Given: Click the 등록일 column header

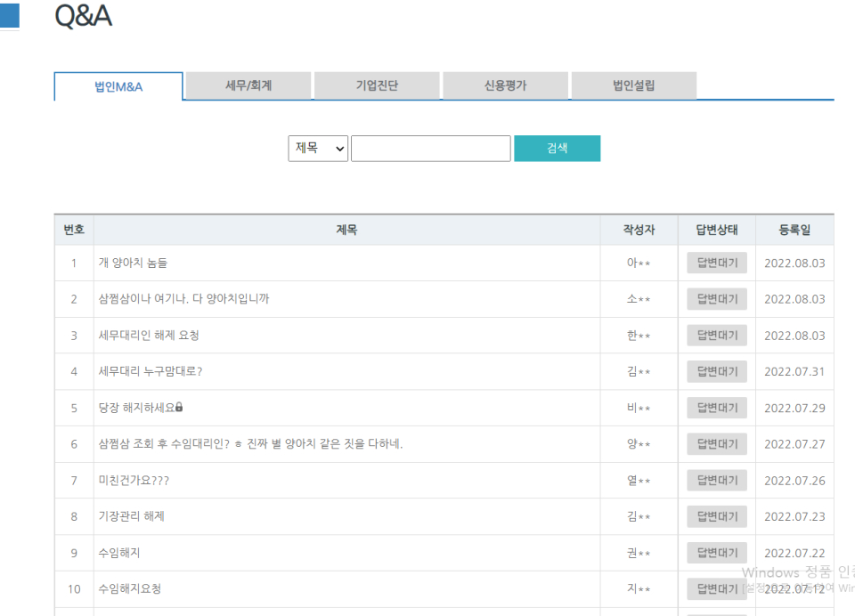Looking at the screenshot, I should point(794,230).
